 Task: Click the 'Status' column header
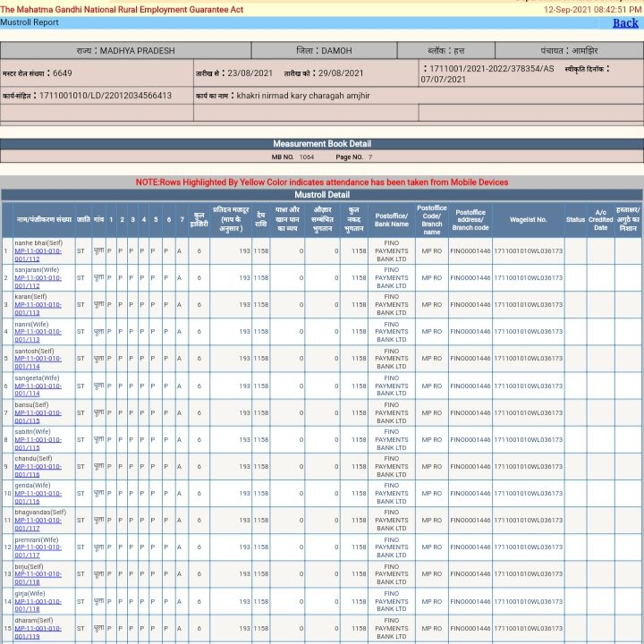[x=575, y=220]
